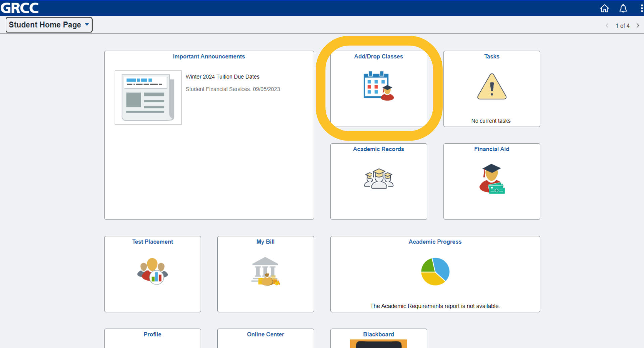This screenshot has height=348, width=644.
Task: Click the Winter 2024 Tuition Due Dates announcement
Action: [x=222, y=77]
